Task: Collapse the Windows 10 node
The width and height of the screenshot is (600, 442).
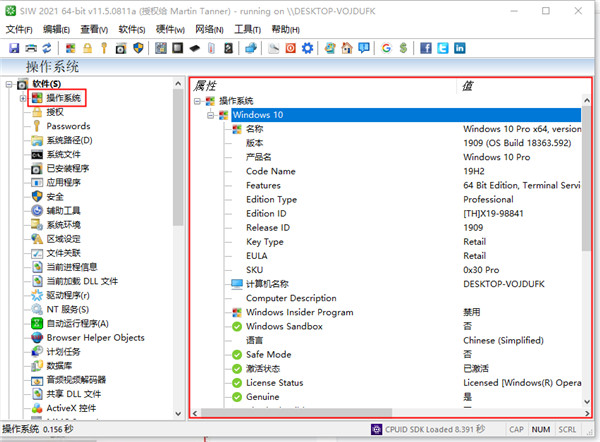Action: [x=210, y=115]
